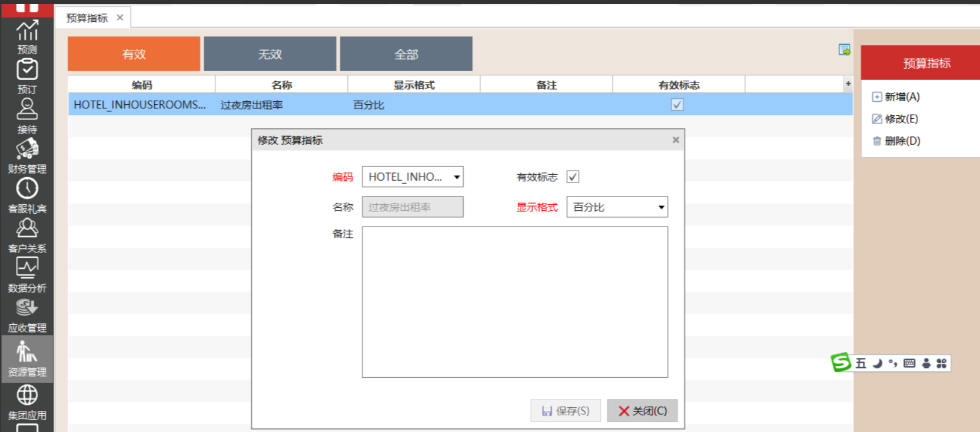Click the 编码 column header
This screenshot has height=432, width=980.
click(142, 85)
